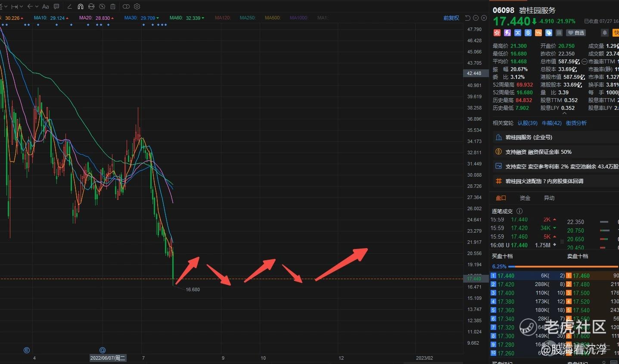The image size is (619, 364).
Task: Open the text annotation (Aa) tool
Action: click(46, 6)
